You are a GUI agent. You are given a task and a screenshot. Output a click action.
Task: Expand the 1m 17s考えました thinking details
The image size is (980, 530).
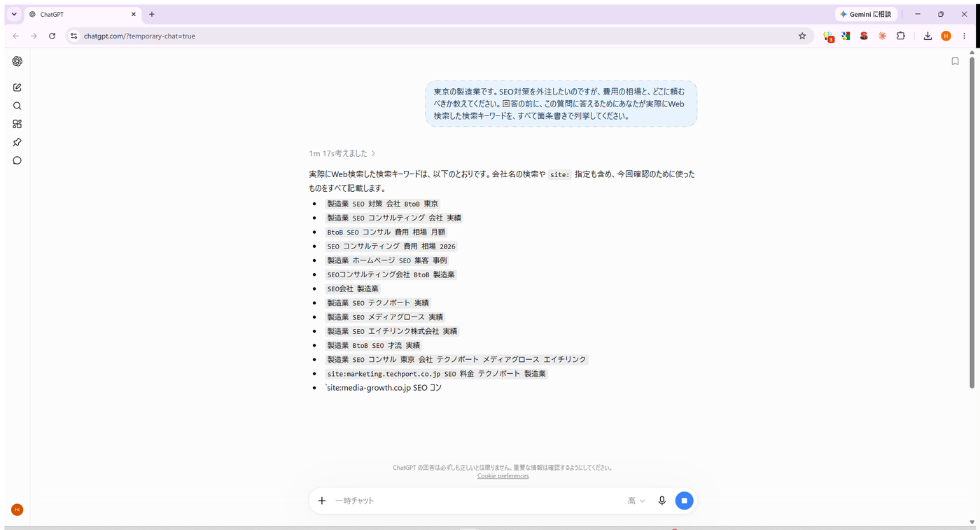[342, 153]
